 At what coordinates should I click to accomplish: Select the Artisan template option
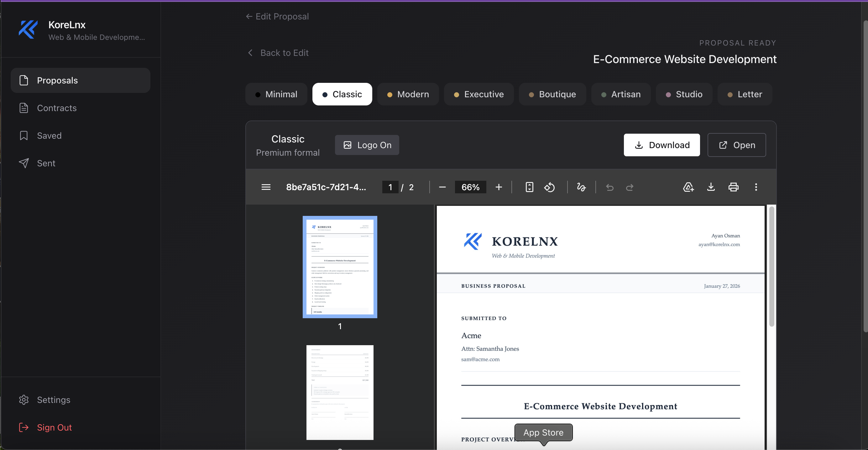click(621, 94)
